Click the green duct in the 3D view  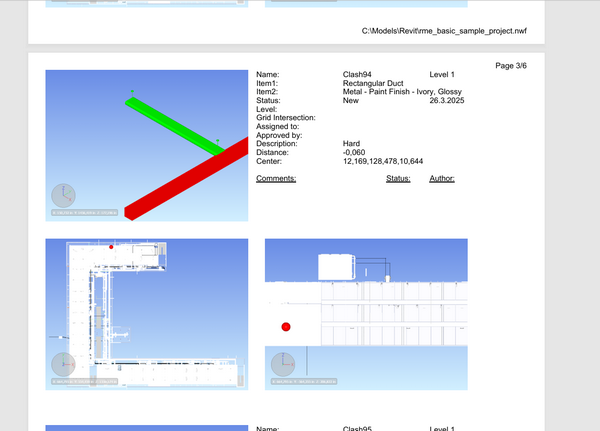pyautogui.click(x=174, y=126)
